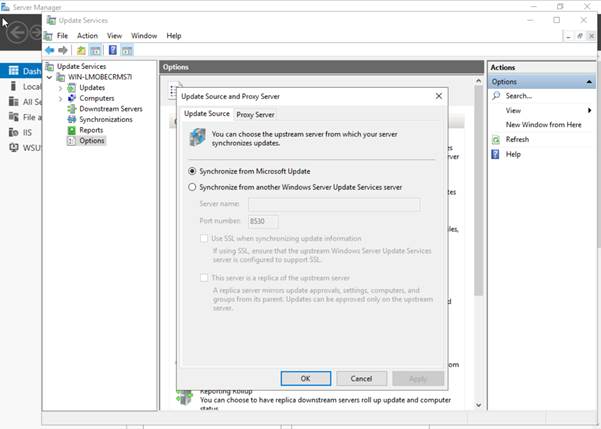Select Synchronize from Microsoft Update radio
The width and height of the screenshot is (601, 429).
point(192,171)
